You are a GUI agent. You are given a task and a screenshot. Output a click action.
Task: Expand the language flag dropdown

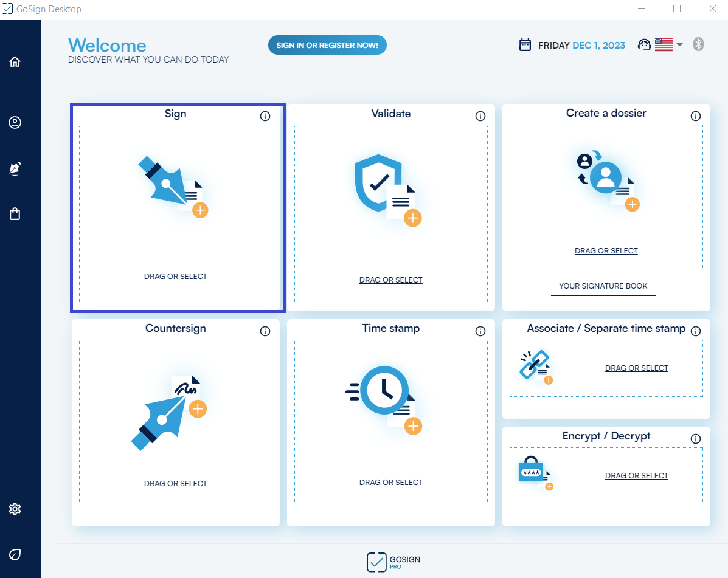[x=680, y=44]
